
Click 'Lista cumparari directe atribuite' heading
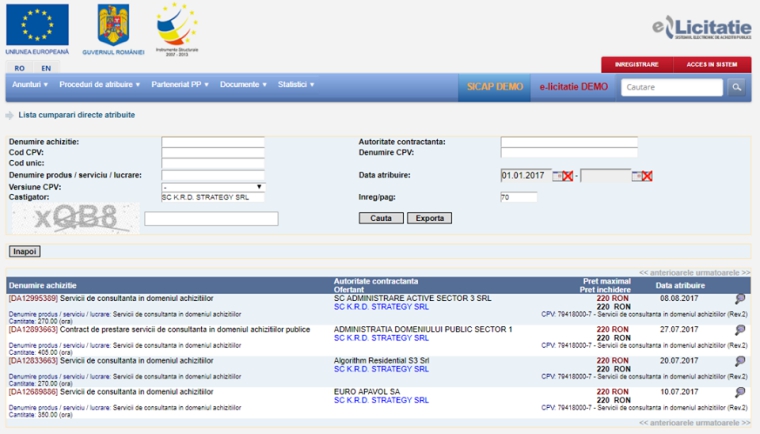(77, 115)
